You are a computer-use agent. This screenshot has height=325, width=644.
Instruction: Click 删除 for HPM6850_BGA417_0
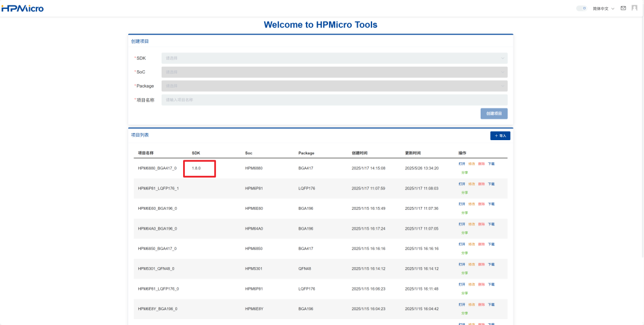pyautogui.click(x=481, y=244)
